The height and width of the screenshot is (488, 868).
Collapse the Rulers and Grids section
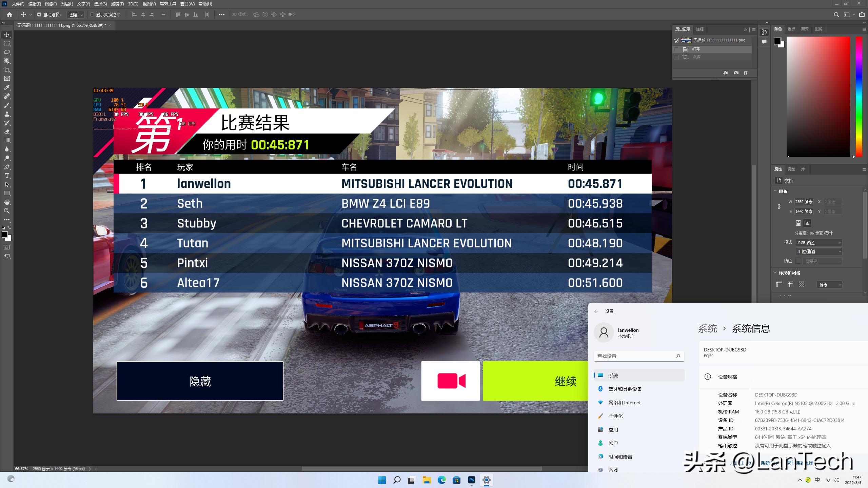[x=775, y=272]
